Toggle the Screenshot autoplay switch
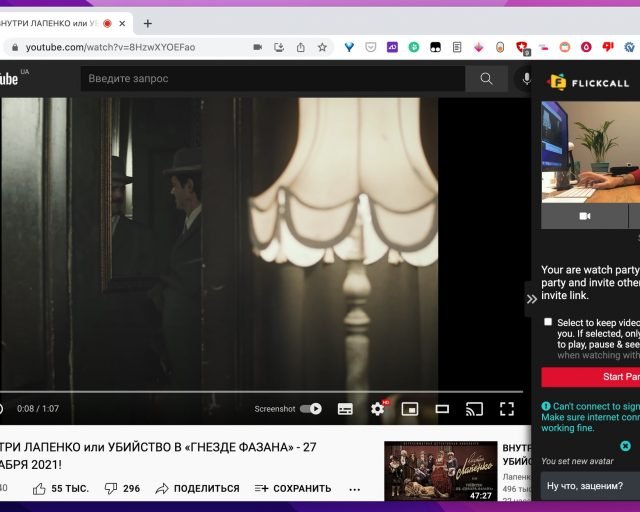 (x=311, y=409)
